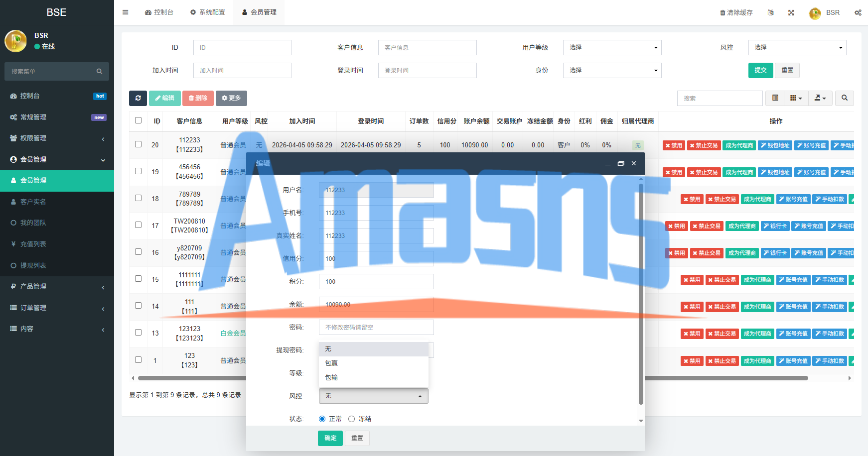Expand 权限管理 sidebar menu
Screen dimensions: 868x456
click(x=57, y=138)
